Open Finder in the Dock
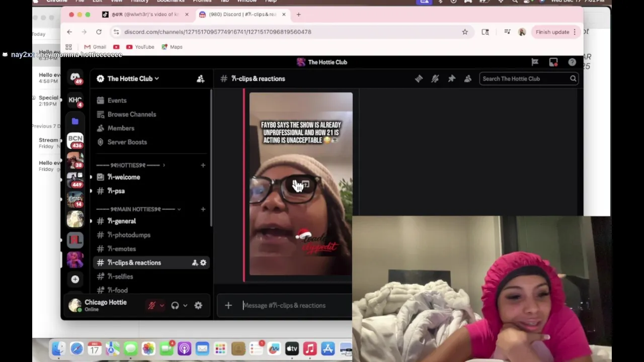 coord(58,348)
